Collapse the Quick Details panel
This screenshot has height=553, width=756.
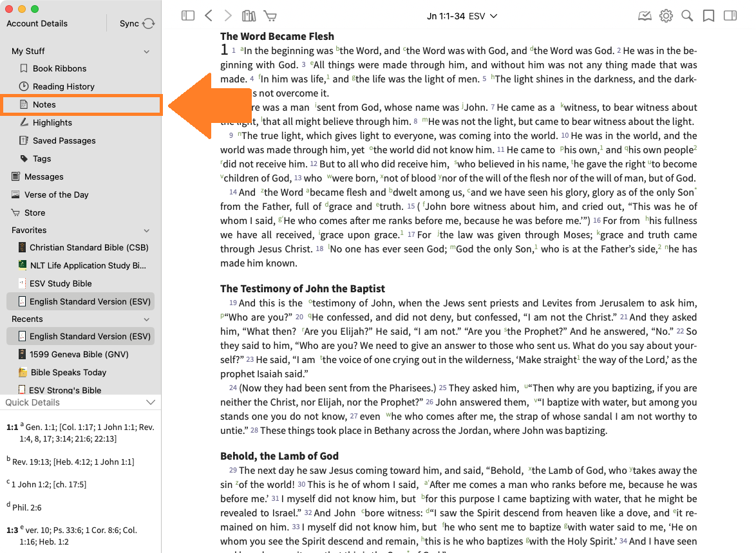point(151,402)
